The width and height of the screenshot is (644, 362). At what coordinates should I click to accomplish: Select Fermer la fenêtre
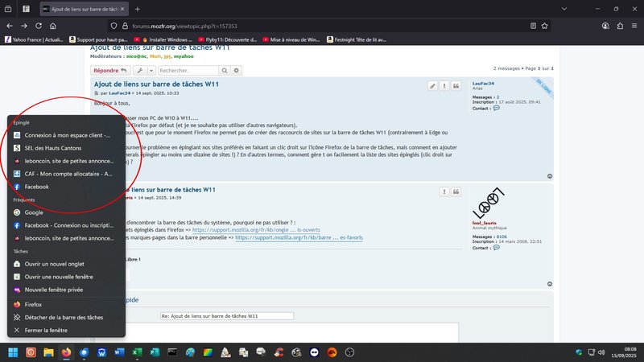[x=66, y=330]
